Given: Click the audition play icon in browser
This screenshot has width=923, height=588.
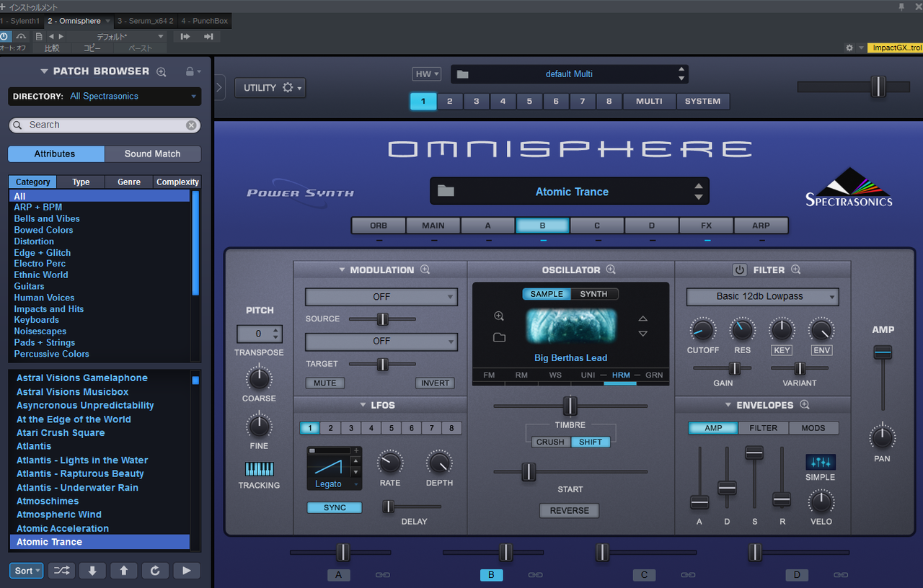Looking at the screenshot, I should point(187,571).
